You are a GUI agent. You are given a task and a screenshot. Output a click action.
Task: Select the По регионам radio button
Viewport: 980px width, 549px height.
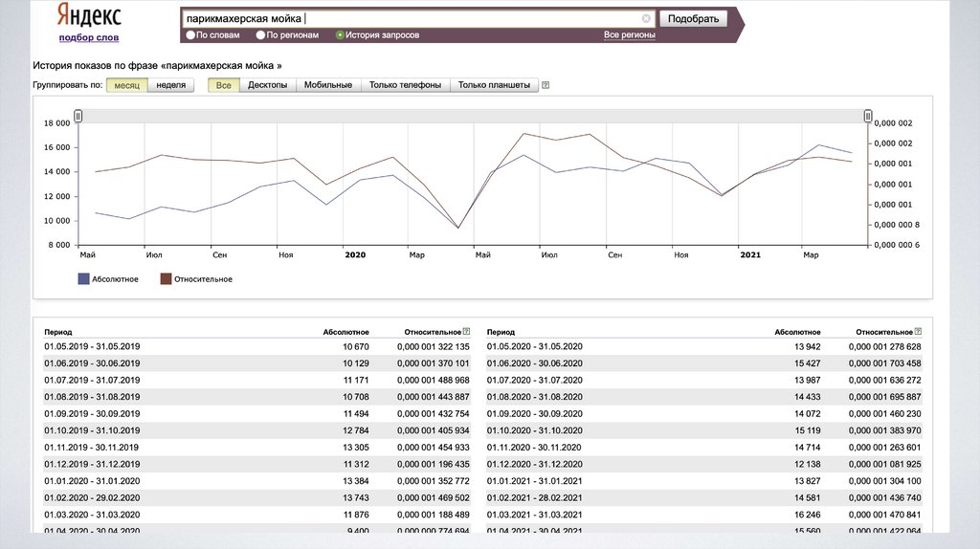point(260,35)
